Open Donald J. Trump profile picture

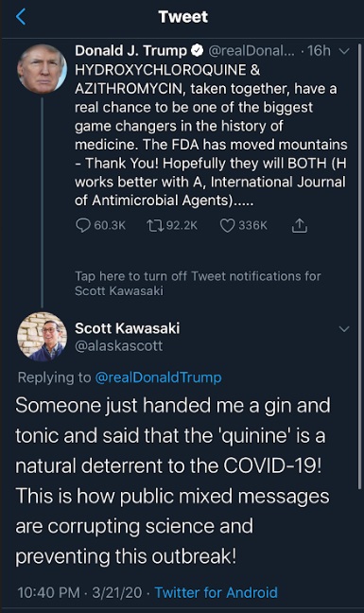coord(43,68)
